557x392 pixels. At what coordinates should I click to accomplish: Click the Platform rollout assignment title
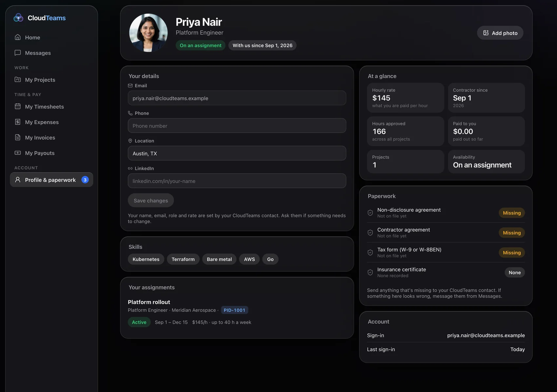[x=149, y=302]
